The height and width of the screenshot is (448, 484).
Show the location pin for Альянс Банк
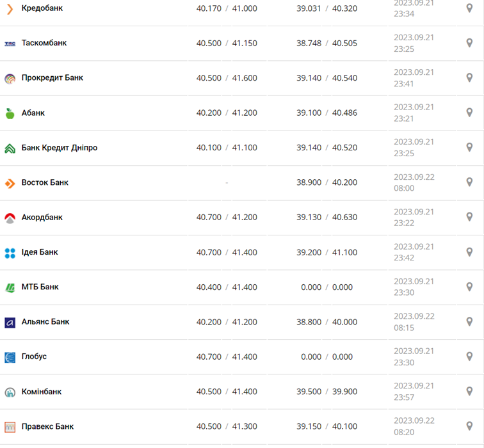pyautogui.click(x=469, y=321)
